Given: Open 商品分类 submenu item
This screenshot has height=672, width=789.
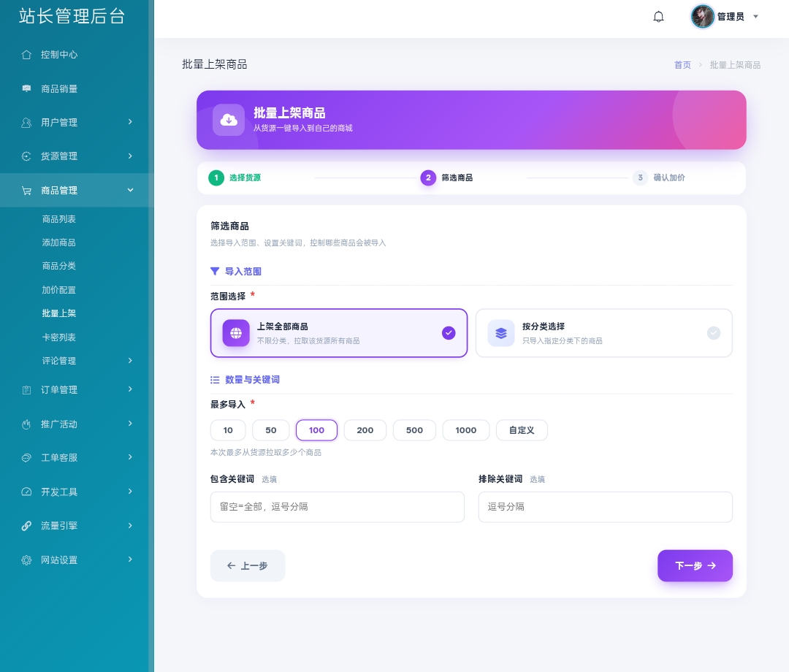Looking at the screenshot, I should (x=59, y=266).
